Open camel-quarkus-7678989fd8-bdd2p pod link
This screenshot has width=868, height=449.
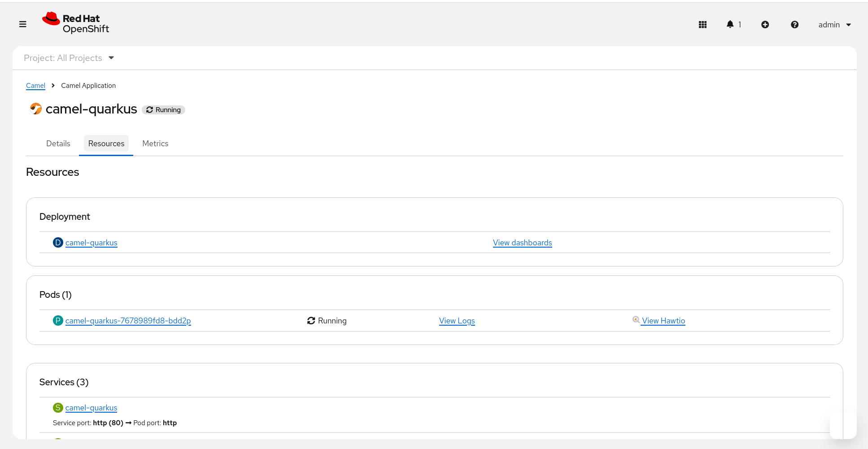[128, 321]
